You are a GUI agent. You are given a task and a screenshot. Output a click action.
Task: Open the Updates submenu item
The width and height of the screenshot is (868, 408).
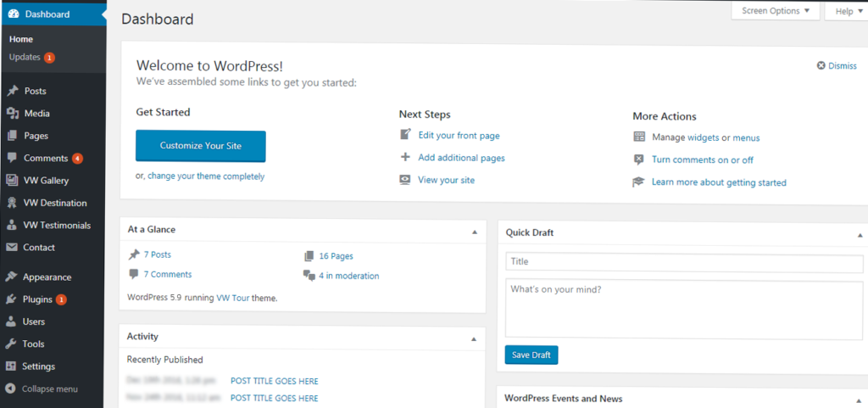[x=25, y=57]
